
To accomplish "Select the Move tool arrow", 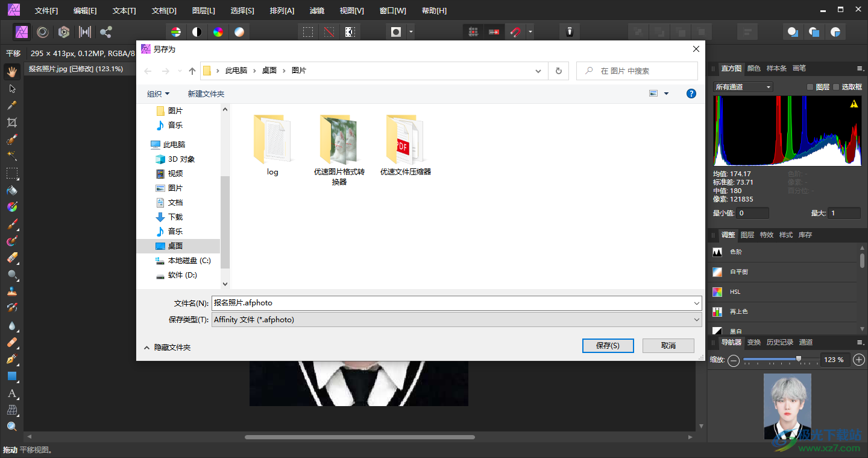I will coord(11,89).
